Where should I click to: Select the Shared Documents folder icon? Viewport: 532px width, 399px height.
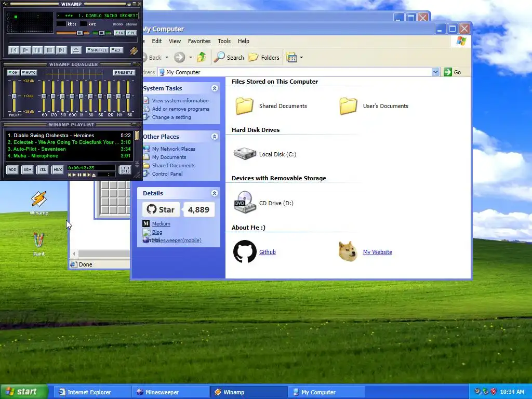[244, 105]
